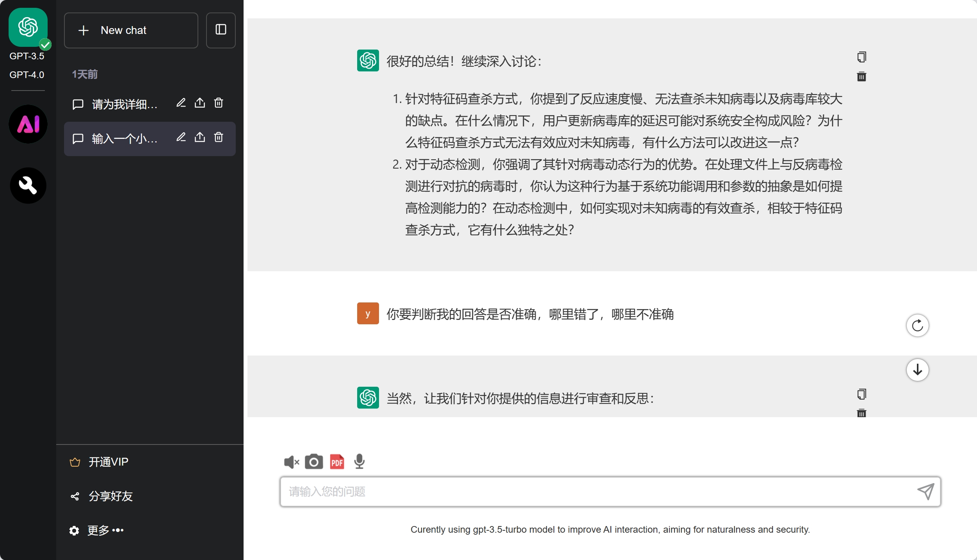Open the wrench tools sidebar icon
Viewport: 977px width, 560px height.
(x=28, y=185)
